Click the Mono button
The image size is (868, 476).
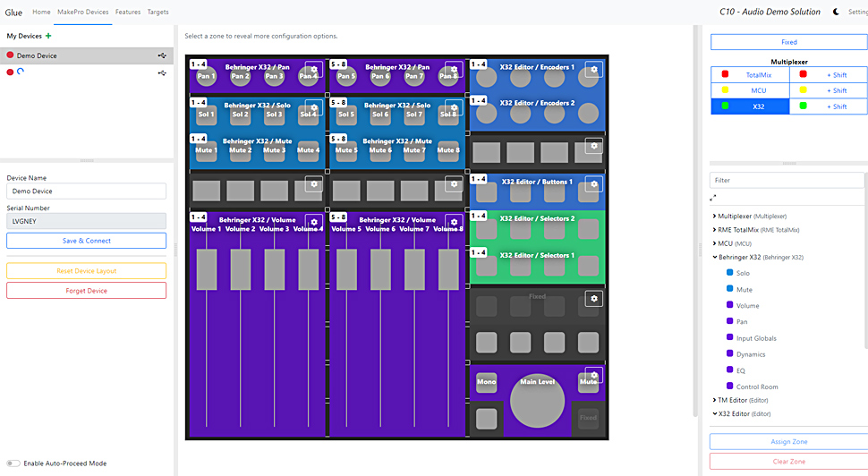(x=487, y=382)
